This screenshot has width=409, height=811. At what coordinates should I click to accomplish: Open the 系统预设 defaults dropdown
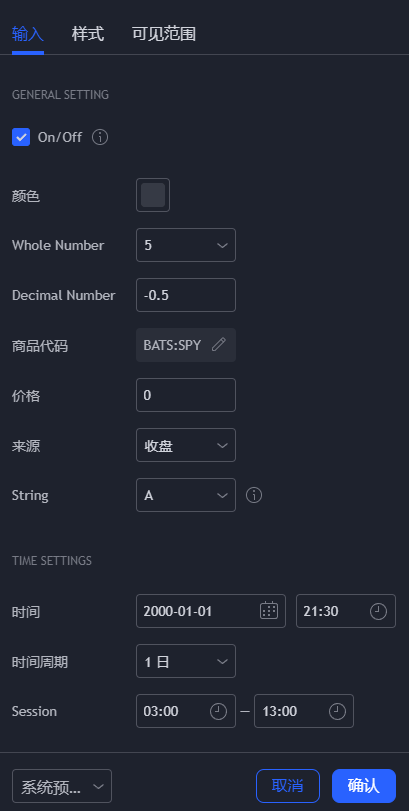tap(62, 786)
